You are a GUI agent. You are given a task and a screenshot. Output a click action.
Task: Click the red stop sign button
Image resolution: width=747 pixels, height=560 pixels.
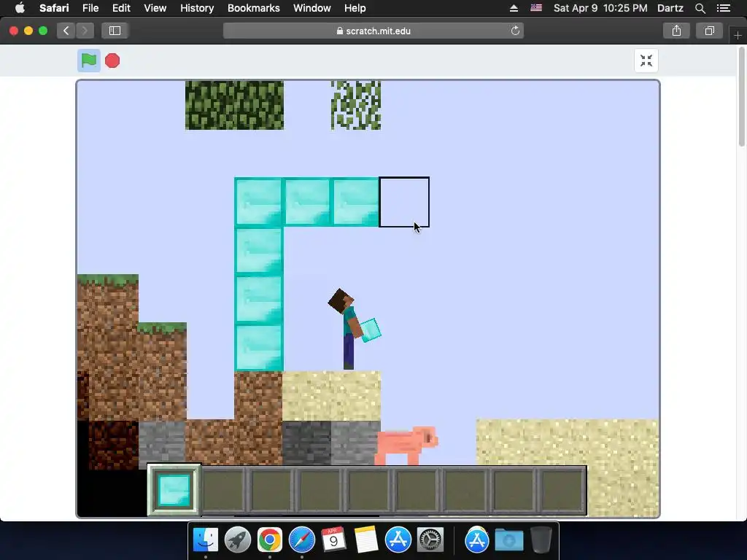pos(112,61)
